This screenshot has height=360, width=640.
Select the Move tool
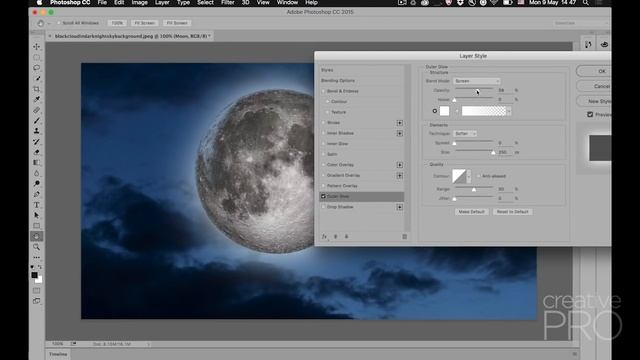tap(37, 47)
